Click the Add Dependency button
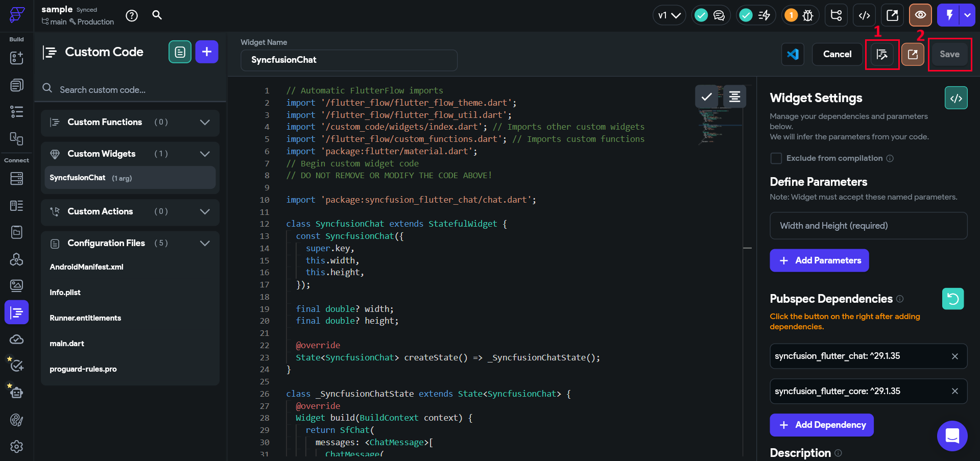Viewport: 980px width, 461px height. (821, 425)
